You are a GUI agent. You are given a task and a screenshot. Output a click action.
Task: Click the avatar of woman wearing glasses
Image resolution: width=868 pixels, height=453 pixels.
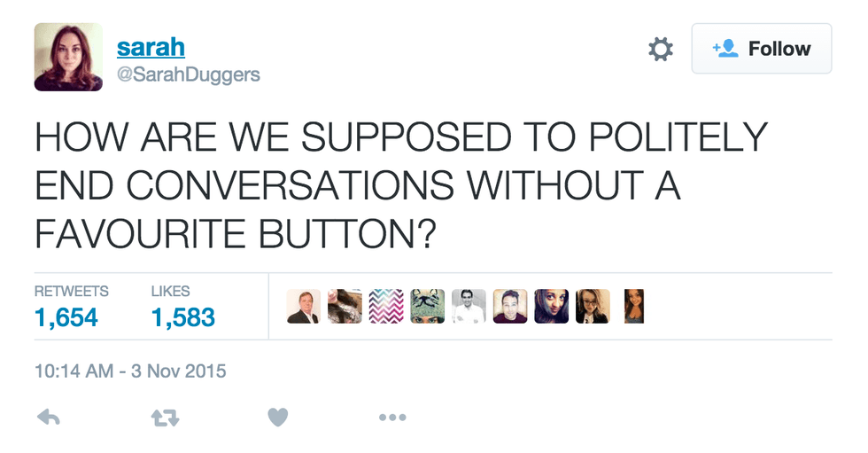(x=593, y=307)
